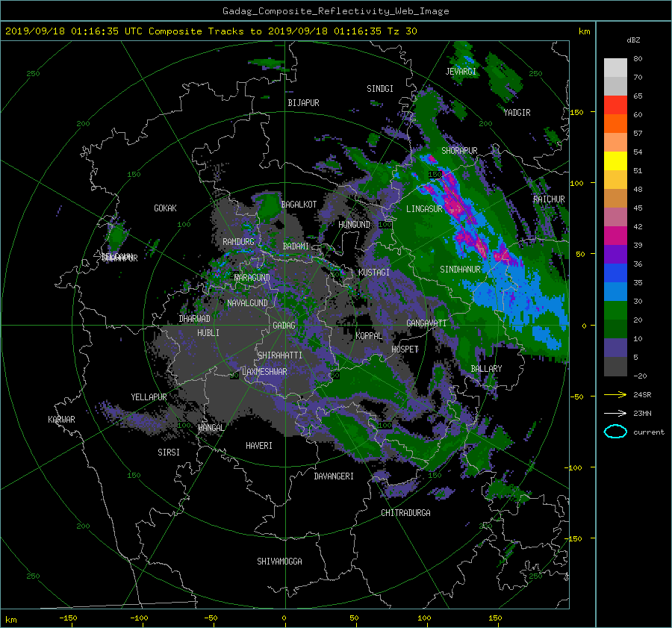The image size is (672, 628).
Task: Click the 'YADGIR' city label
Action: pos(517,113)
